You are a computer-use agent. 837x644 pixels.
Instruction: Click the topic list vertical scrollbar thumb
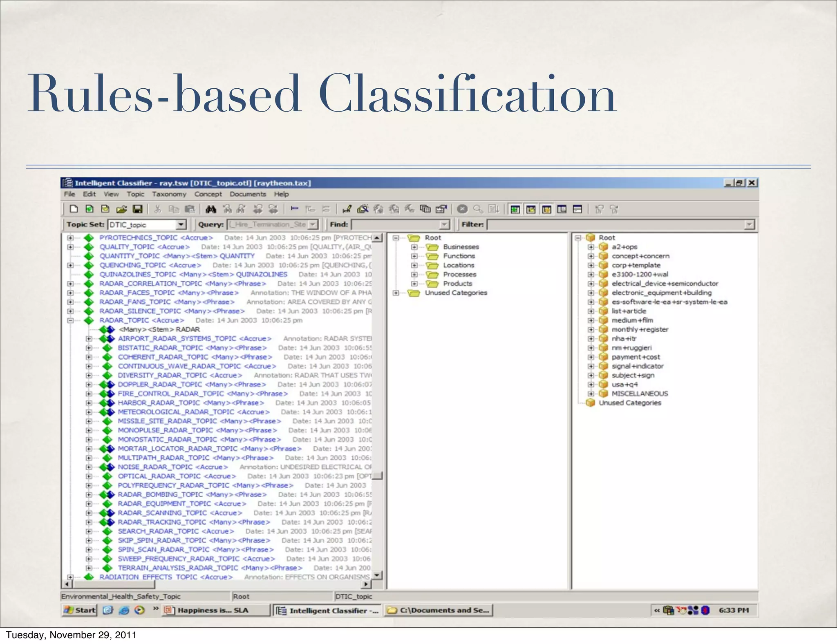tap(378, 476)
